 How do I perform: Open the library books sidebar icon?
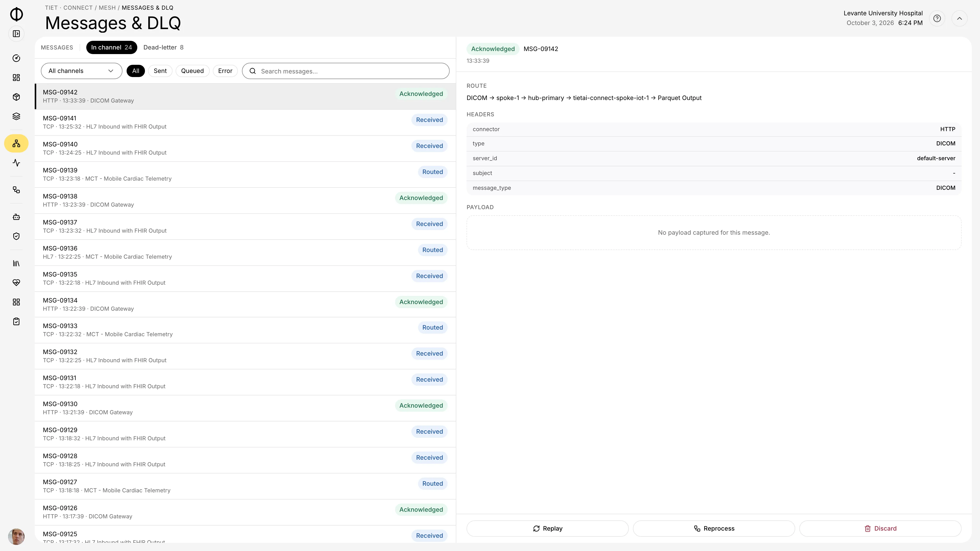pyautogui.click(x=16, y=263)
